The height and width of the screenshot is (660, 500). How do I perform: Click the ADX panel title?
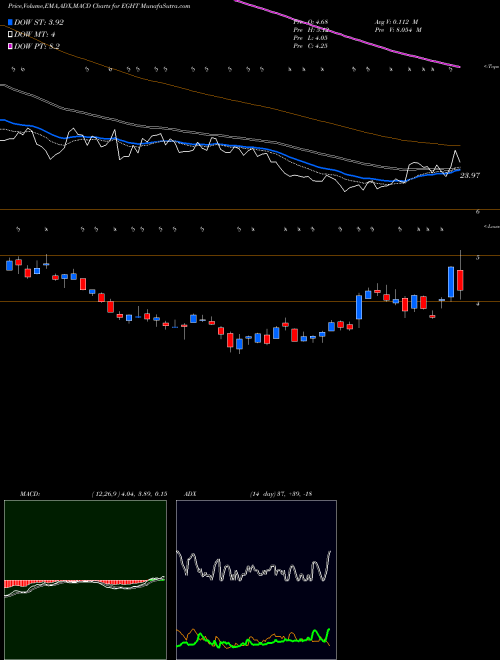190,494
